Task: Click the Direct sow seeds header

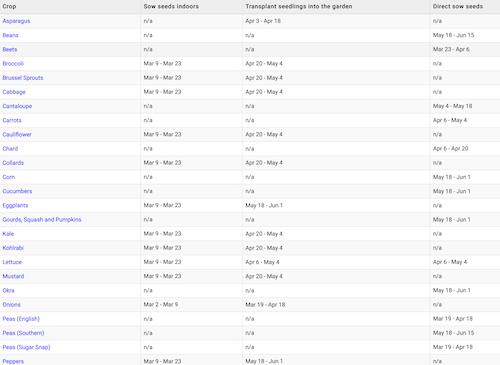Action: tap(458, 6)
